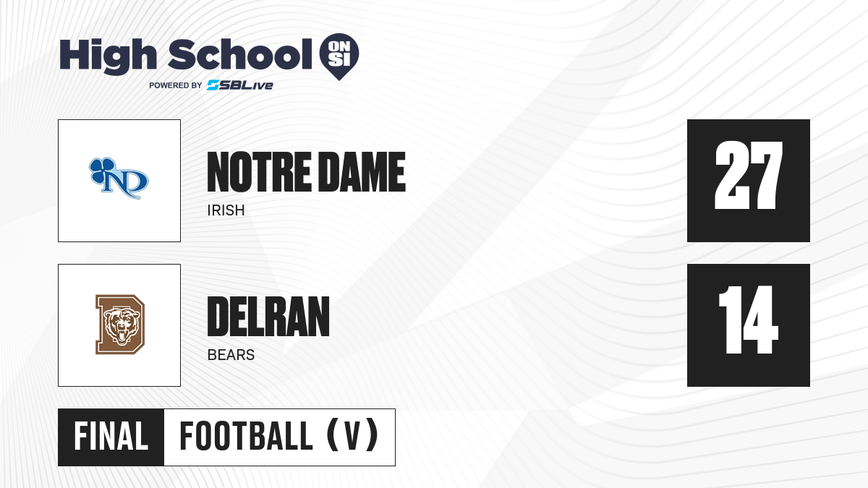The image size is (868, 488).
Task: Click the BEARS mascot text
Action: 231,355
